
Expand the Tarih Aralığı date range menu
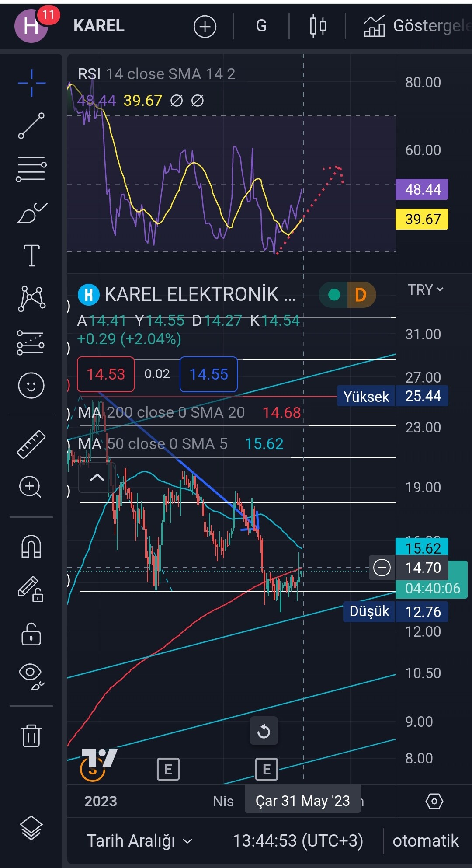(139, 840)
